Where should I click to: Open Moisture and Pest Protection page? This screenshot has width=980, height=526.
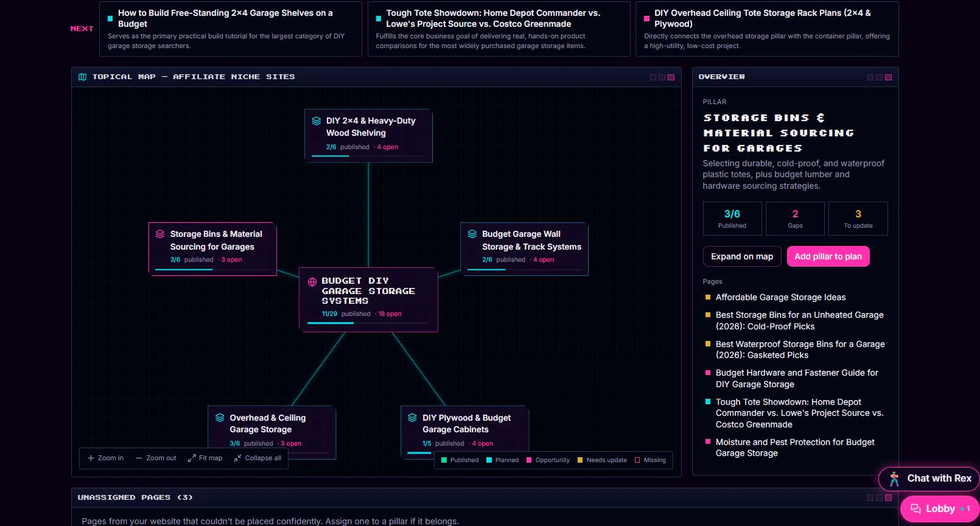[x=795, y=447]
